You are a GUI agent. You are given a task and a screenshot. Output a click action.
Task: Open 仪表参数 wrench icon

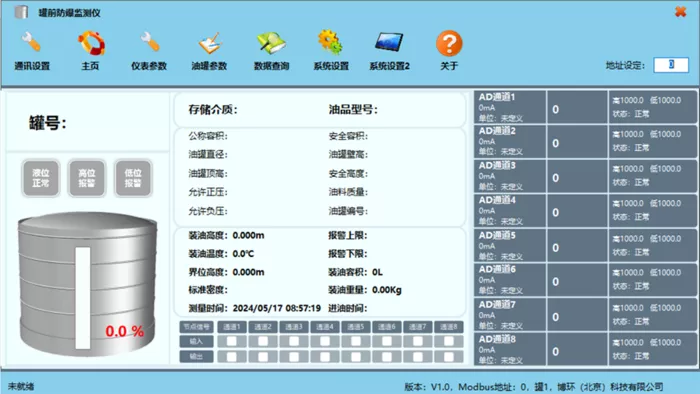pos(150,42)
